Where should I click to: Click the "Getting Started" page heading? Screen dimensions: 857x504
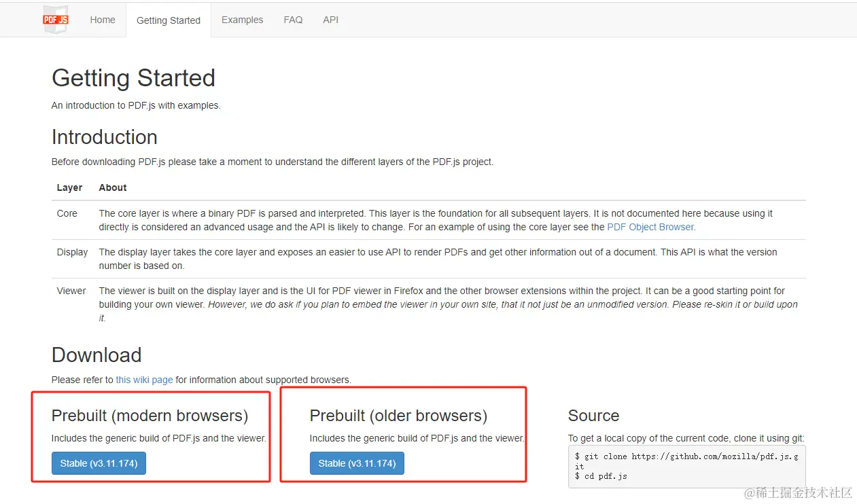pos(133,78)
